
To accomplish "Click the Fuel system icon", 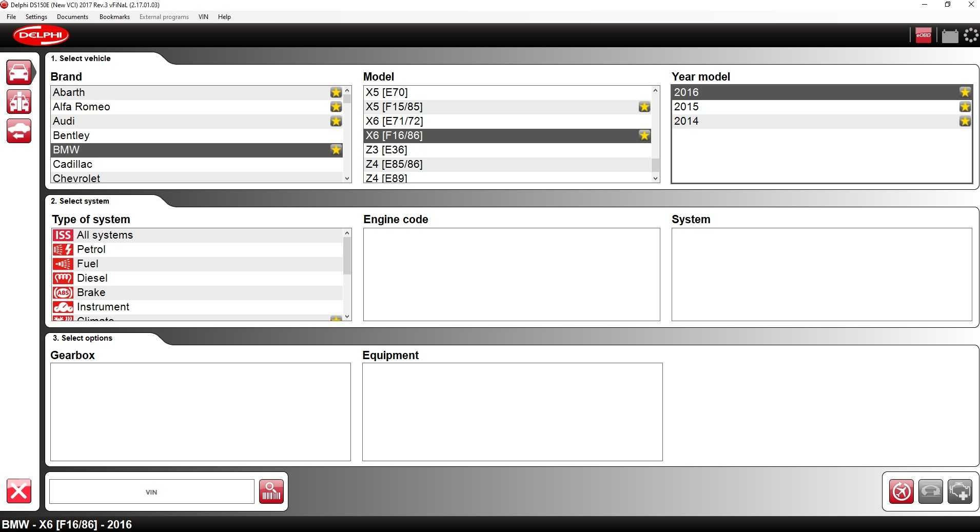I will click(x=63, y=264).
